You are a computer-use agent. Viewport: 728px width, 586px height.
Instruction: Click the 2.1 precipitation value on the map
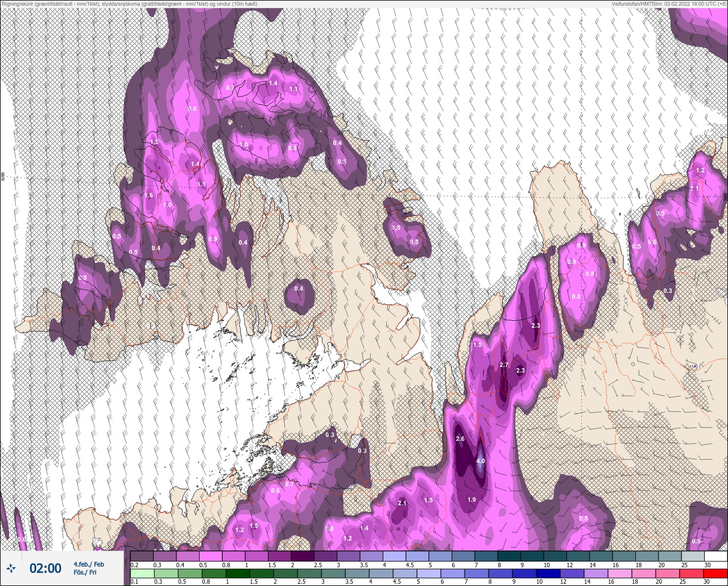[402, 503]
